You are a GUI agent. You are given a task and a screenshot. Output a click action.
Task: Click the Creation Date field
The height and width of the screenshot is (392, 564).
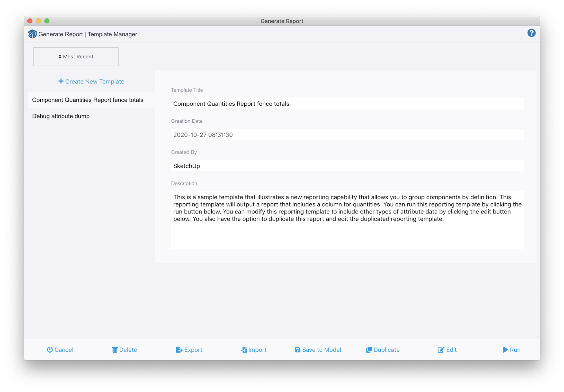coord(347,135)
